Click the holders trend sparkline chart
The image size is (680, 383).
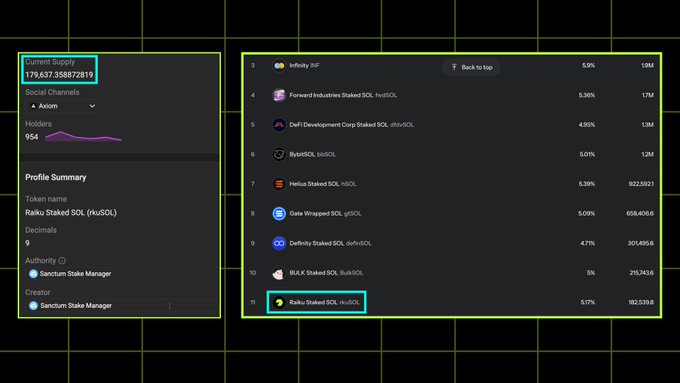point(83,137)
